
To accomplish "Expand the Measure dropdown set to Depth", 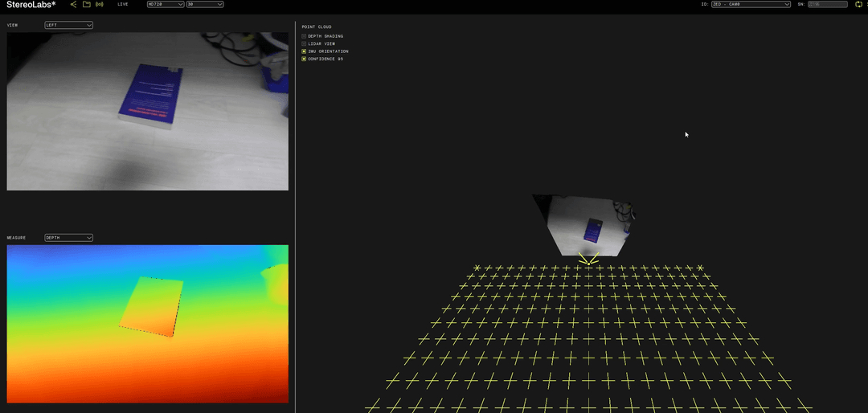I will [x=68, y=238].
